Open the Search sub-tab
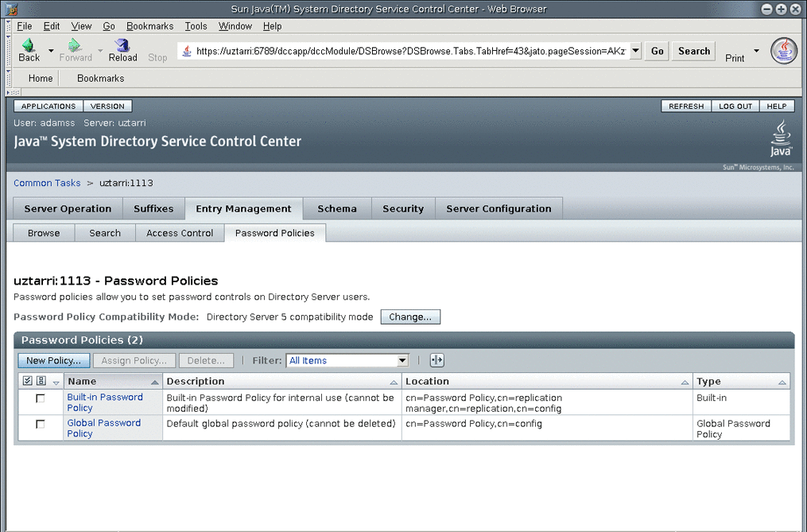 [x=105, y=233]
